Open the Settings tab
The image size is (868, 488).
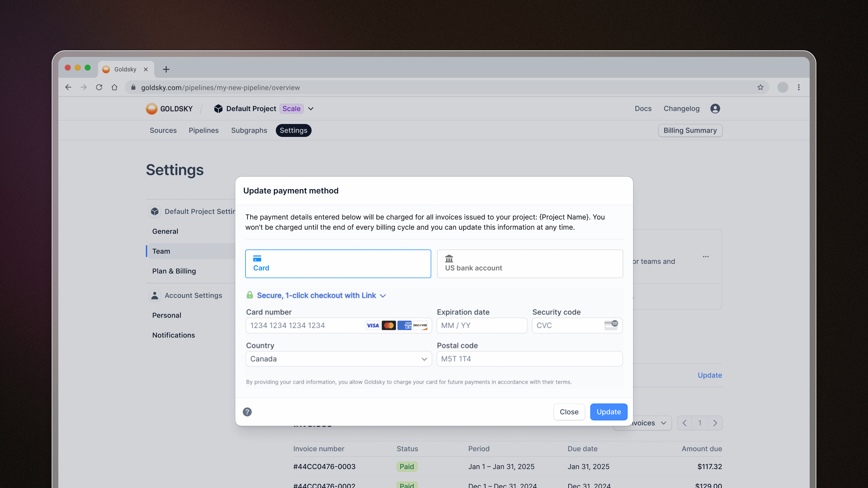point(293,130)
